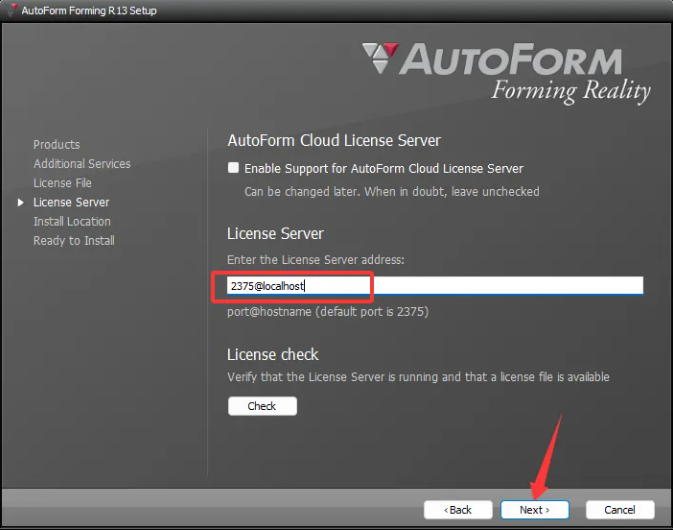The height and width of the screenshot is (530, 673).
Task: Select the Products step in sidebar
Action: coord(56,145)
